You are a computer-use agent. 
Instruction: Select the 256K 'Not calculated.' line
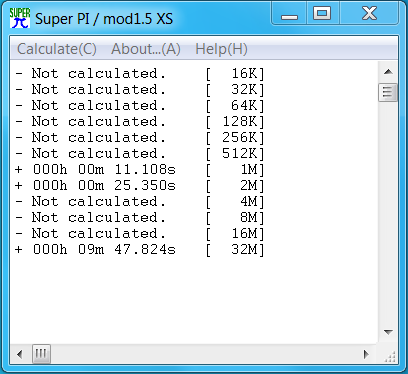140,138
